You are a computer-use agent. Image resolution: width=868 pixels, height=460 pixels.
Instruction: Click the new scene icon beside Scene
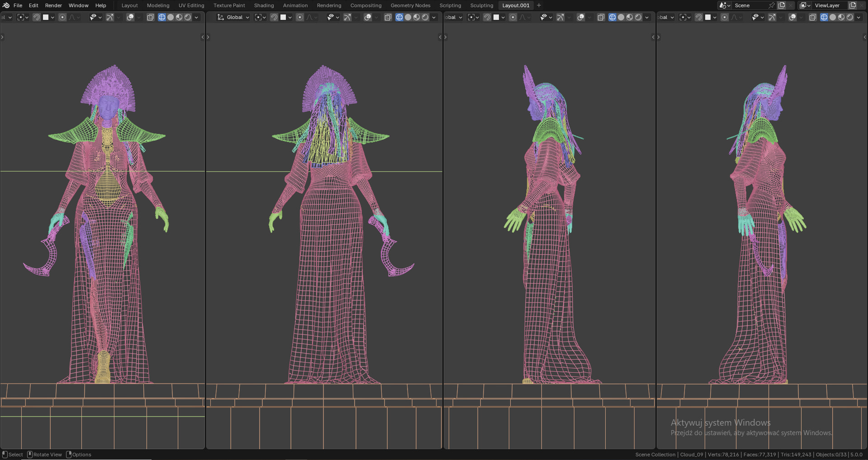coord(782,5)
